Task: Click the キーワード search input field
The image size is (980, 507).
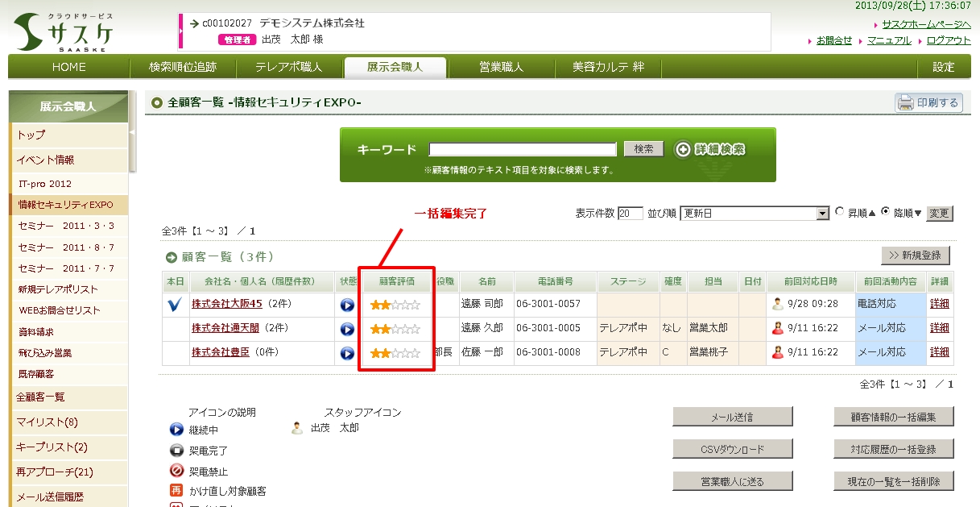Action: click(522, 149)
